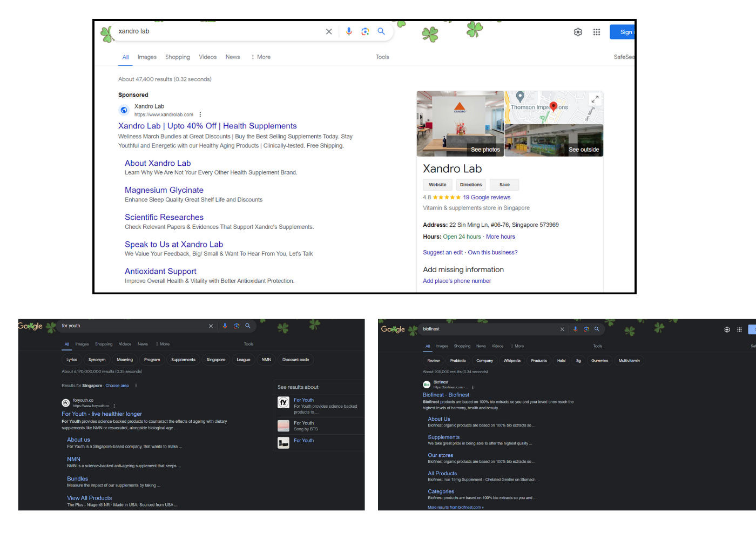Click magnifier search icon in xandro lab window
Screen dimensions: 756x540
click(381, 31)
